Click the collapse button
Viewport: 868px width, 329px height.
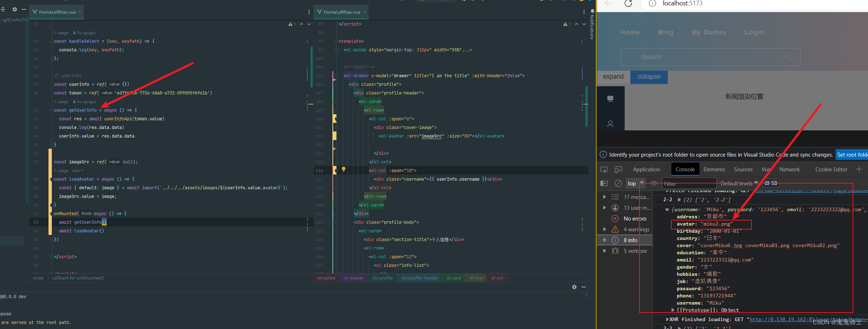pos(649,77)
